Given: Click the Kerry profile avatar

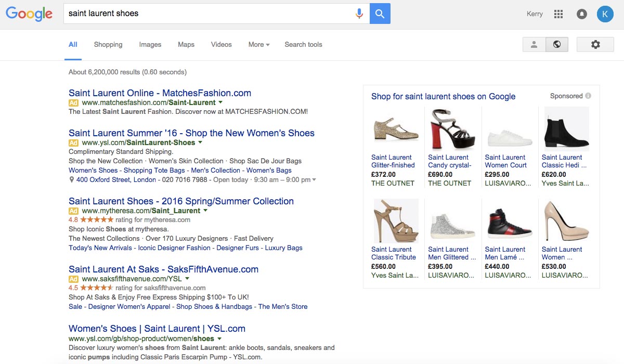Looking at the screenshot, I should point(605,14).
